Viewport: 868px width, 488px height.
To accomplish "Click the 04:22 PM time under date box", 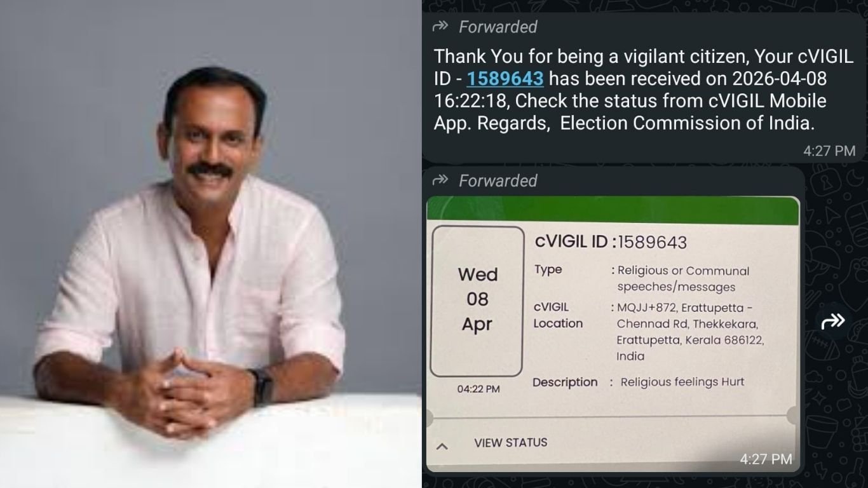I will coord(478,389).
